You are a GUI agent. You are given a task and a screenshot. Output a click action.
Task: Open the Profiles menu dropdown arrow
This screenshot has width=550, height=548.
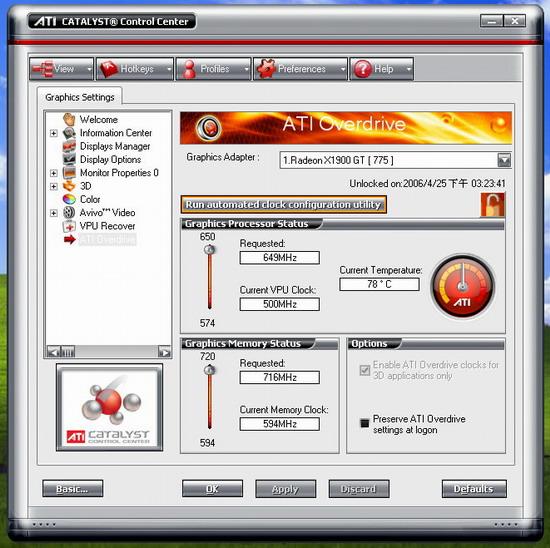(247, 69)
